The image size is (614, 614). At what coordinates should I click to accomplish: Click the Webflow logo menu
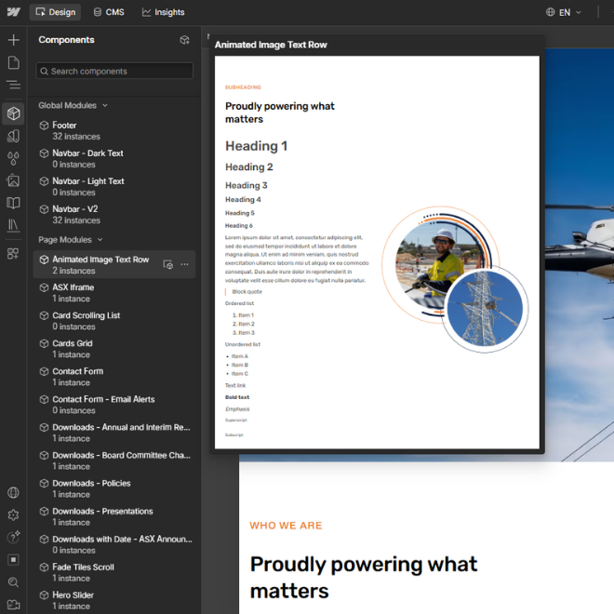(13, 12)
